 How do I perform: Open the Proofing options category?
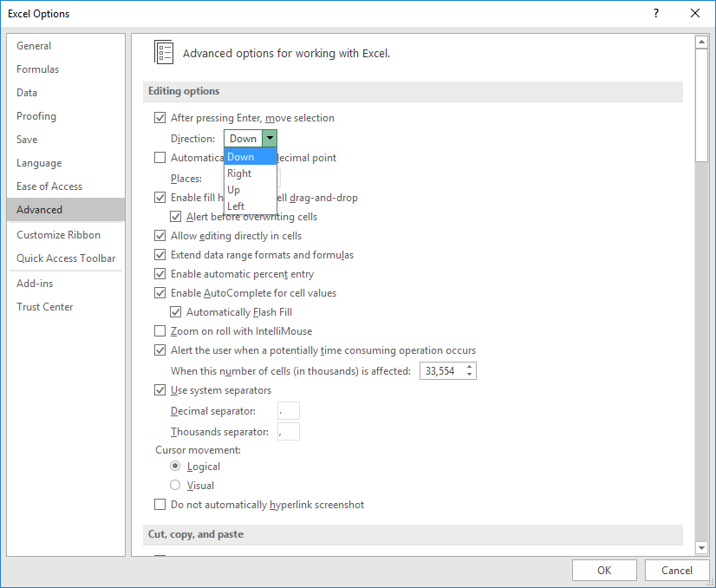[x=66, y=116]
